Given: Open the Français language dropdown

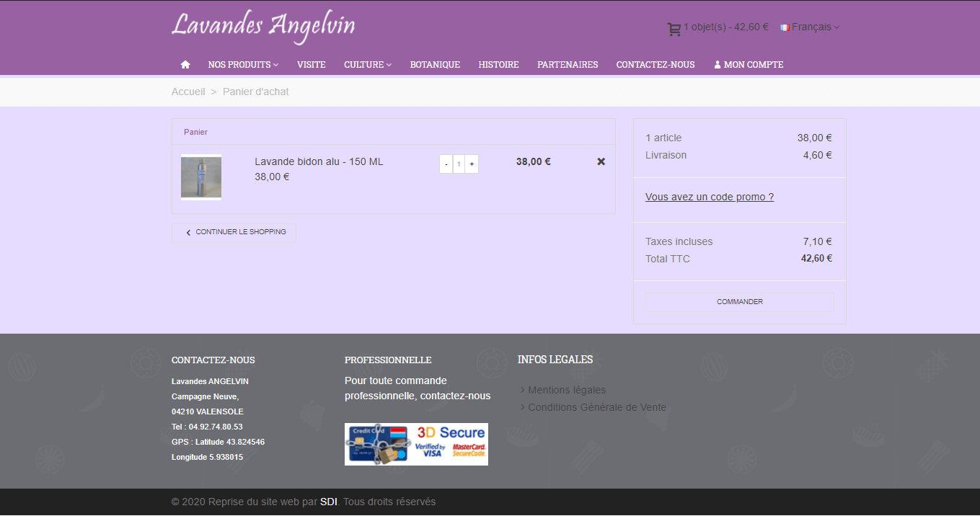Looking at the screenshot, I should pyautogui.click(x=816, y=27).
